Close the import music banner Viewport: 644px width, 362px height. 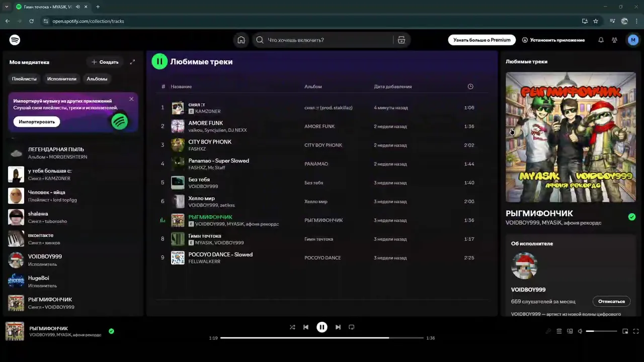[x=131, y=99]
